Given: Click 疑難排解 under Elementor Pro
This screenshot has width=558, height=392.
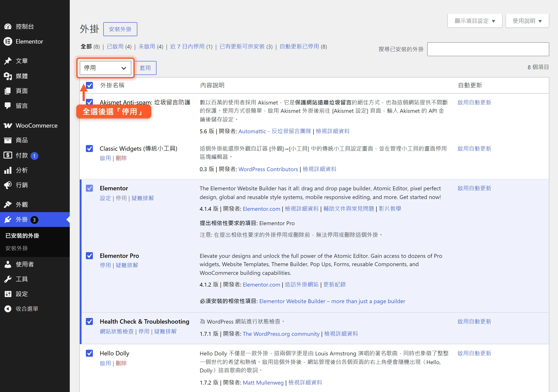Looking at the screenshot, I should click(127, 265).
